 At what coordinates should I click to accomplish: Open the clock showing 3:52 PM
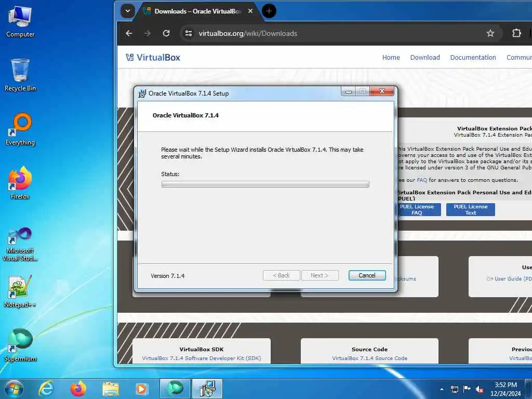pos(506,389)
